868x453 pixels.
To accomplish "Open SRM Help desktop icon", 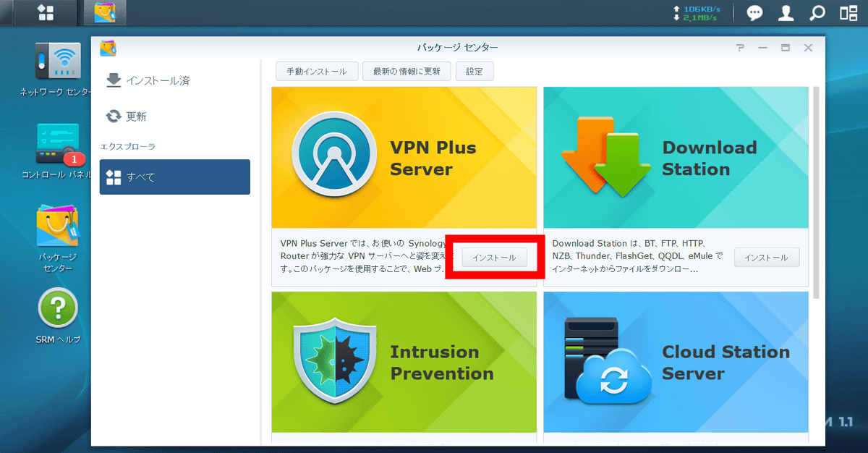I will coord(58,316).
